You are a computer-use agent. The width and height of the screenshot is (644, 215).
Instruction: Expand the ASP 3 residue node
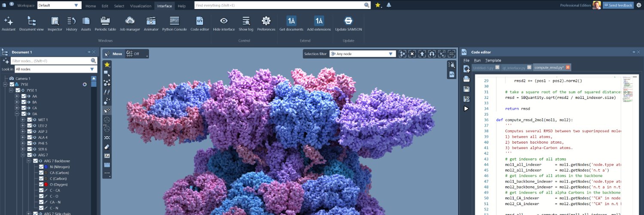(23, 132)
